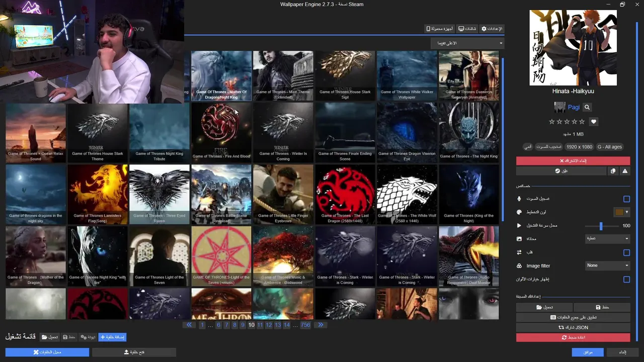The width and height of the screenshot is (644, 362).
Task: Toggle the flip (قلب) checkbox
Action: tap(626, 252)
